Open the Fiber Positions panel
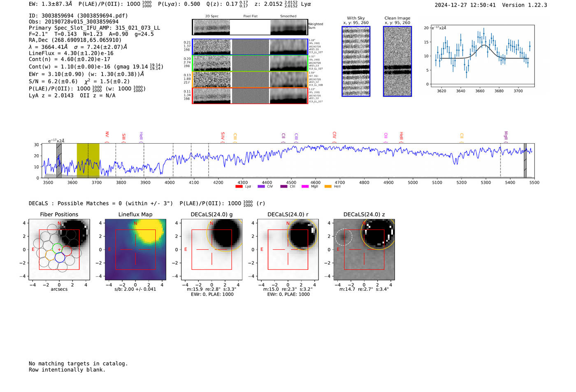 [59, 249]
